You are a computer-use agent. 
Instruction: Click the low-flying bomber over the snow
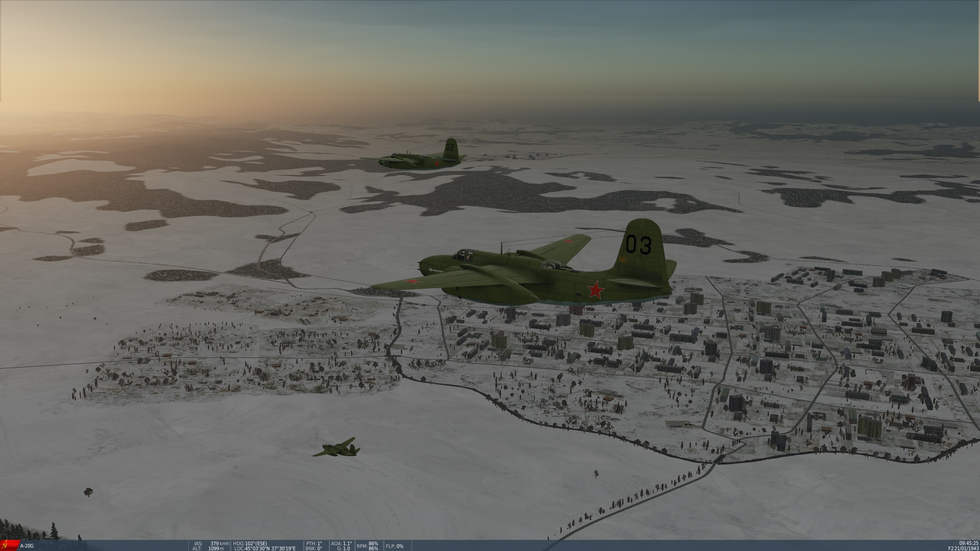click(337, 448)
